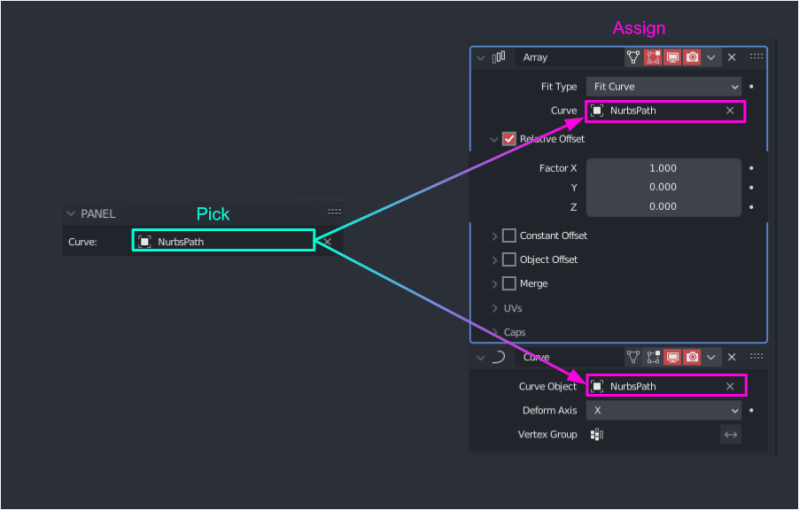The height and width of the screenshot is (510, 799).
Task: Toggle Array modifier render camera visibility
Action: (692, 57)
